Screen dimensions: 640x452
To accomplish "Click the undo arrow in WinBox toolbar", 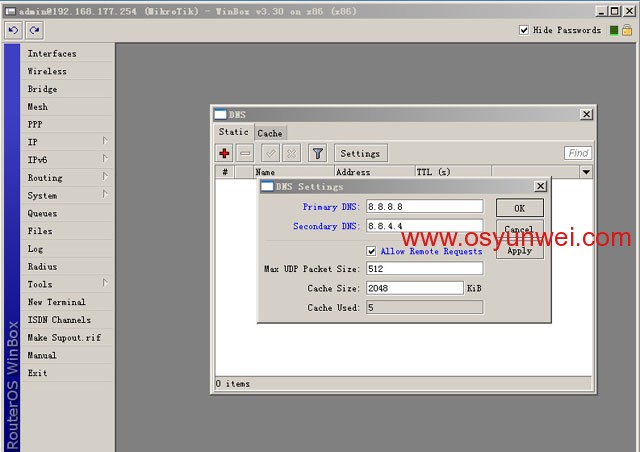I will [x=13, y=30].
